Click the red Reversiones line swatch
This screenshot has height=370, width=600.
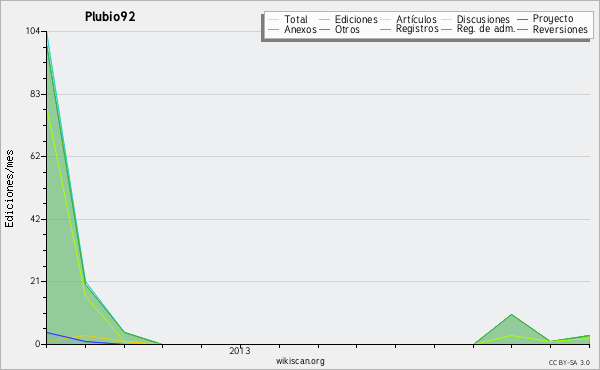click(522, 29)
